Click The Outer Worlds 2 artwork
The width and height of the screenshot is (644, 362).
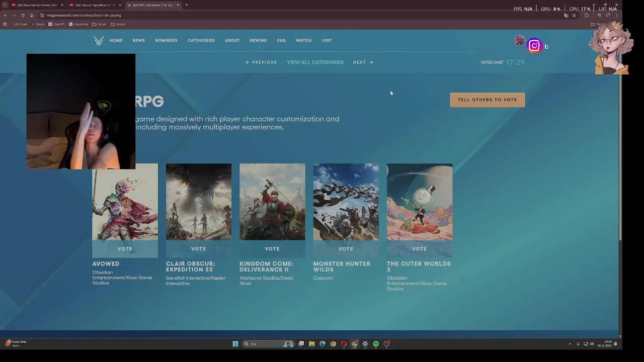pyautogui.click(x=419, y=202)
